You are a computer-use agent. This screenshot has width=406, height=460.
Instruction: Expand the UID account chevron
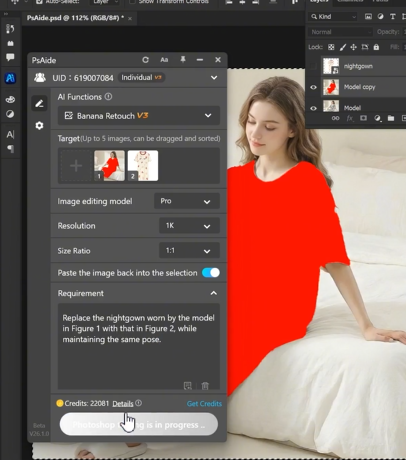pos(214,78)
